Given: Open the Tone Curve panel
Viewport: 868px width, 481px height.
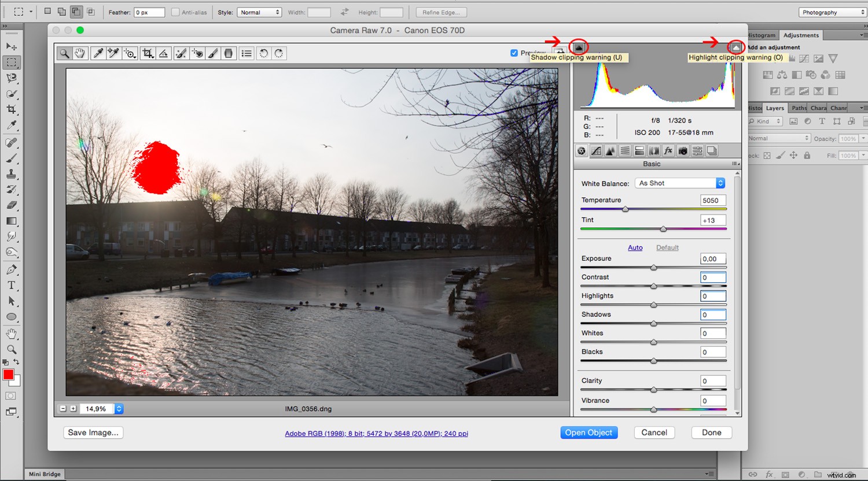Looking at the screenshot, I should (x=596, y=150).
